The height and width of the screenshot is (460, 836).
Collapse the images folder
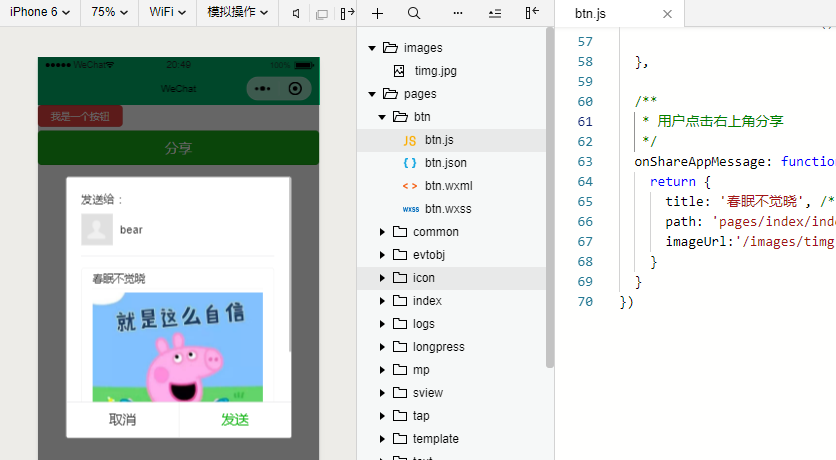click(x=372, y=48)
